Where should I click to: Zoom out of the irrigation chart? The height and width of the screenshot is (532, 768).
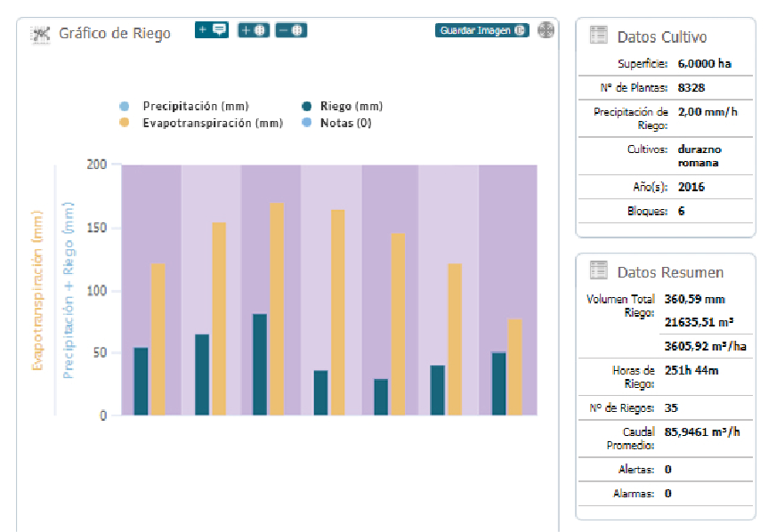pyautogui.click(x=291, y=30)
